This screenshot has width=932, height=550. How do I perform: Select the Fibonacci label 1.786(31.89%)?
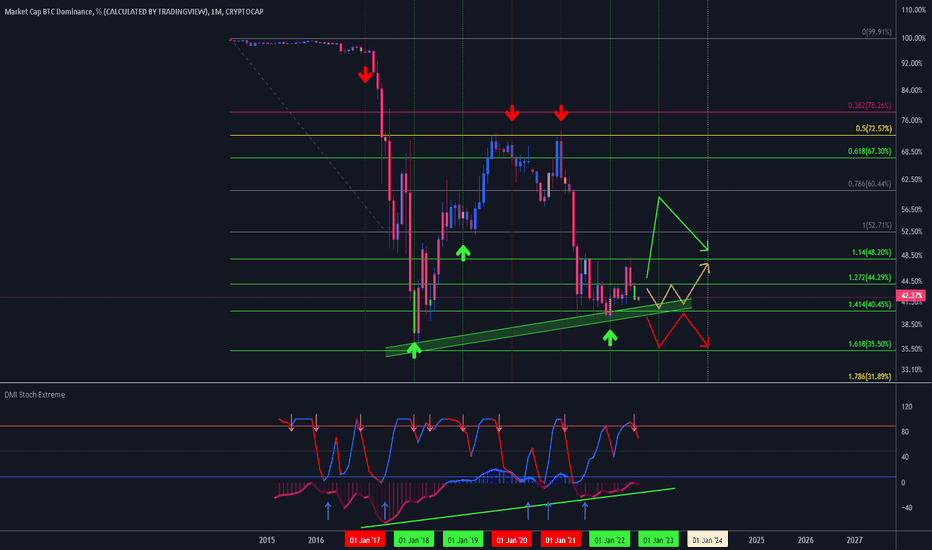(x=870, y=376)
